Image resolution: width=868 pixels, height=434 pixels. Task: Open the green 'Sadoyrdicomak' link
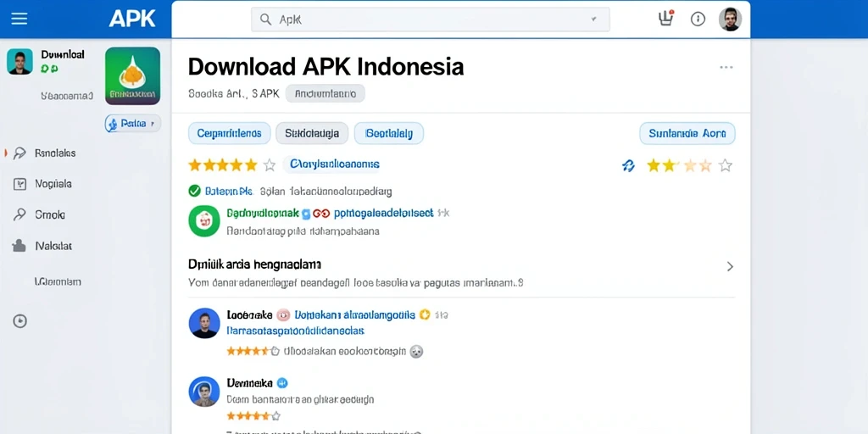coord(263,213)
